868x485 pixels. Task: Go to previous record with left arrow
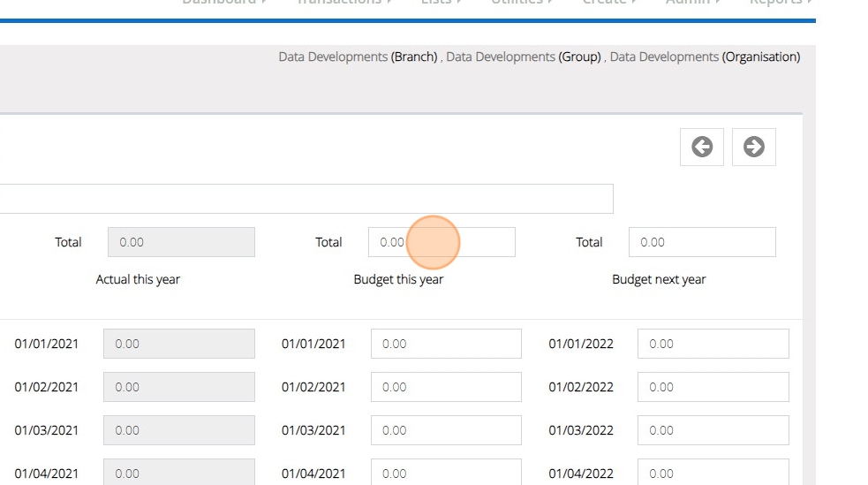click(701, 147)
